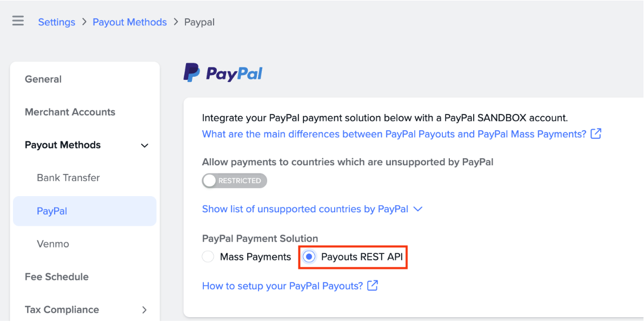Navigate to Payout Methods breadcrumb
The image size is (644, 322).
pos(130,22)
